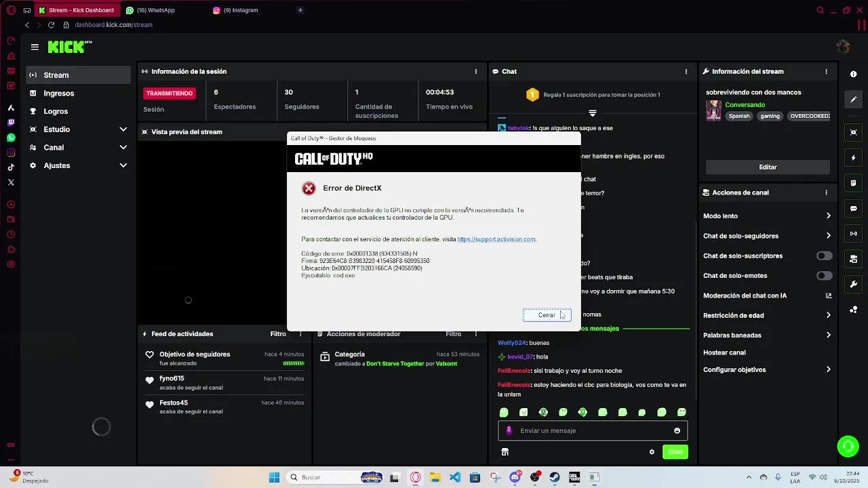Open stream info three-dot menu
Viewport: 868px width, 488px height.
(x=826, y=71)
